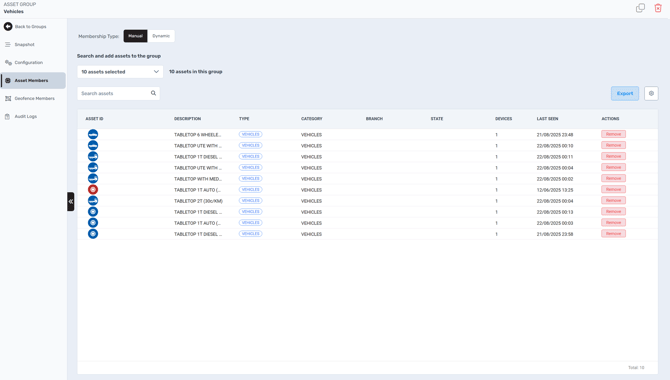Click the red asset icon last seen 12/06/2025

pos(93,189)
